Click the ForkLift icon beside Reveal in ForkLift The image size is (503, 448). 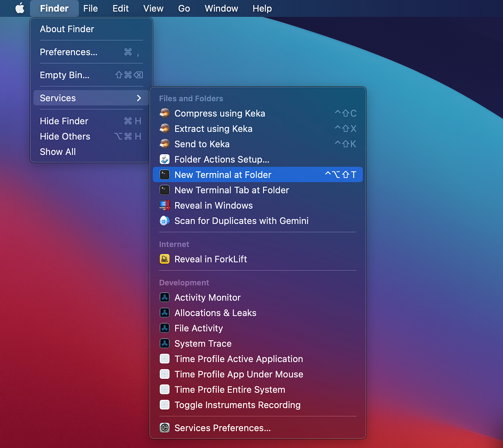[165, 259]
